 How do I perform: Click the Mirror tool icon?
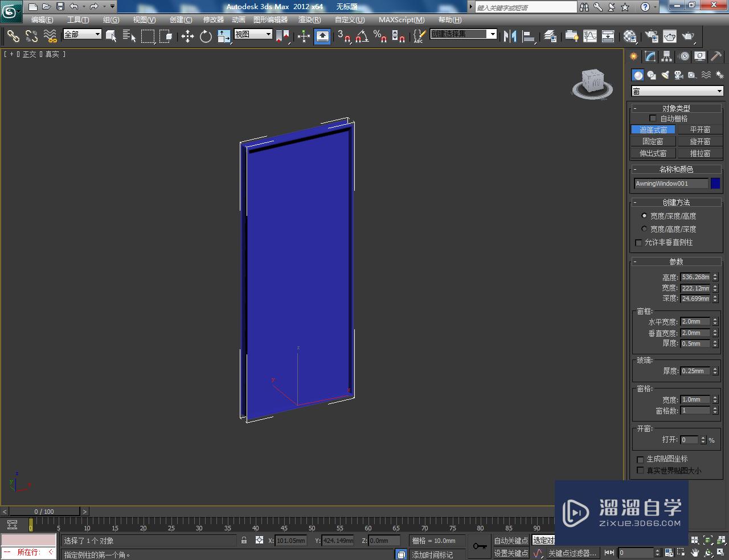pos(510,36)
